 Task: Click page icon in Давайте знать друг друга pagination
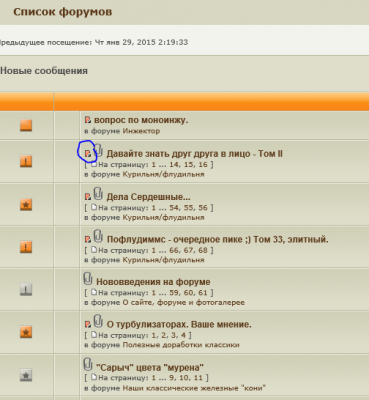tap(94, 164)
